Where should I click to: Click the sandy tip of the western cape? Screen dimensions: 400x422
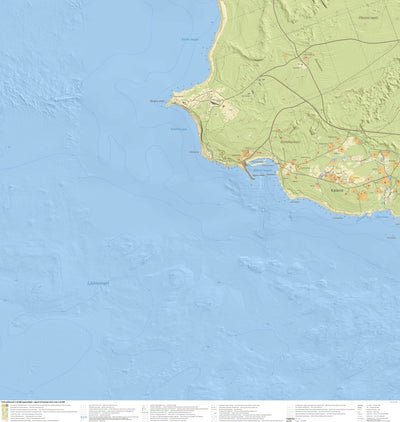coord(169,104)
